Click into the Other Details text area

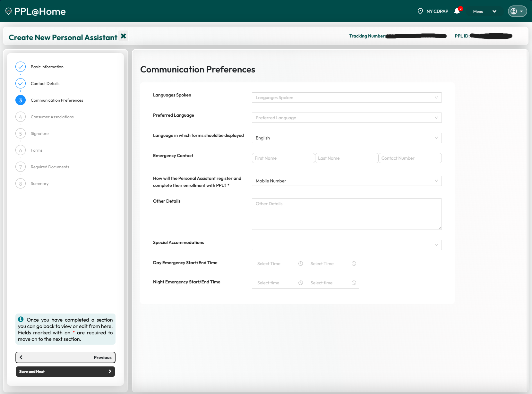pos(347,214)
